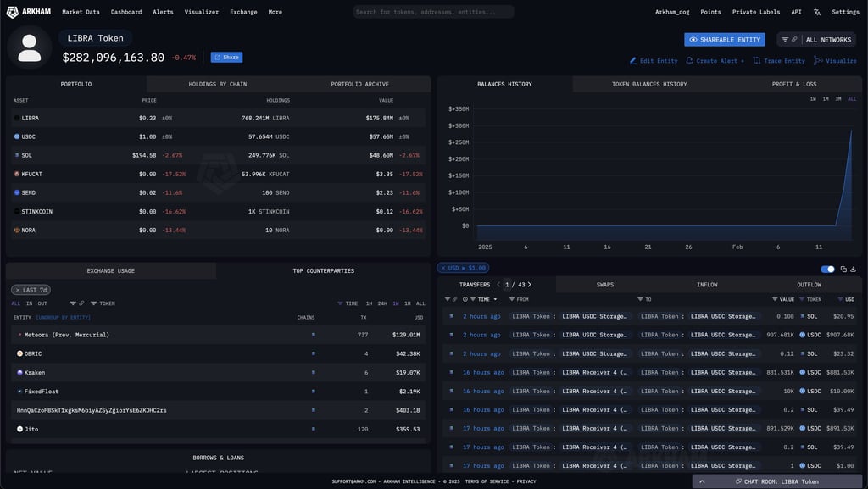
Task: Click the clock icon in transfers header
Action: click(x=465, y=299)
